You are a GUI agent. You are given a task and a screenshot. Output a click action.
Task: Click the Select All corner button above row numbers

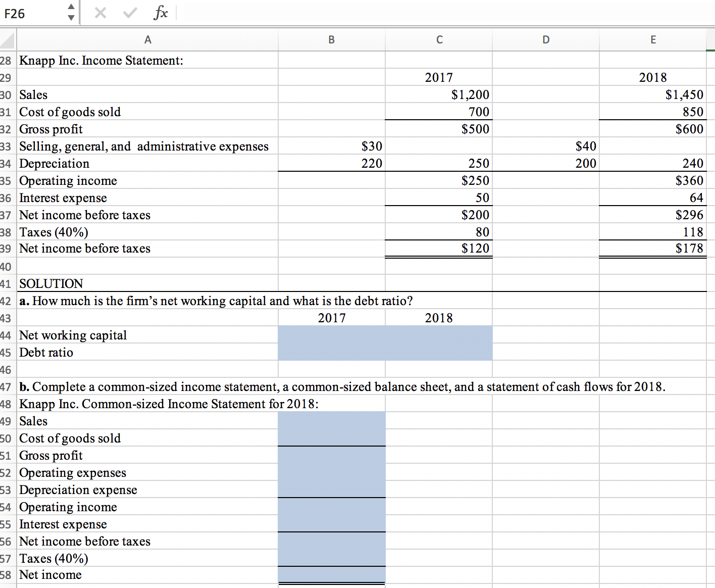click(8, 39)
